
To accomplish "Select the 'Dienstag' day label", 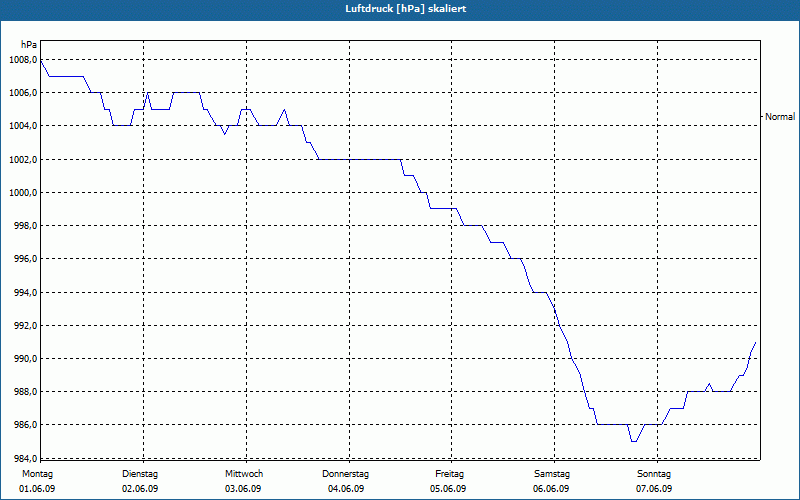I will pos(140,474).
